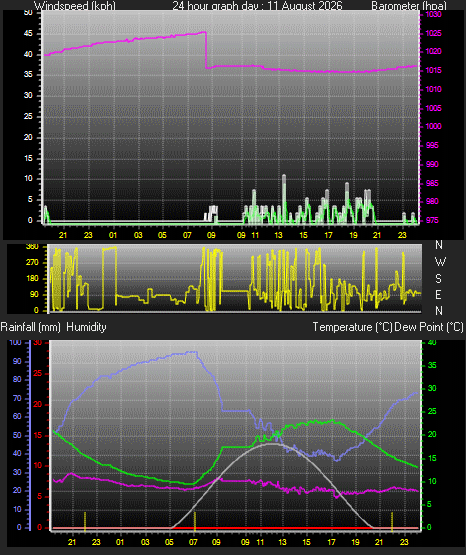466x555 pixels.
Task: Select the 'Temperature (°C)' label
Action: [352, 327]
